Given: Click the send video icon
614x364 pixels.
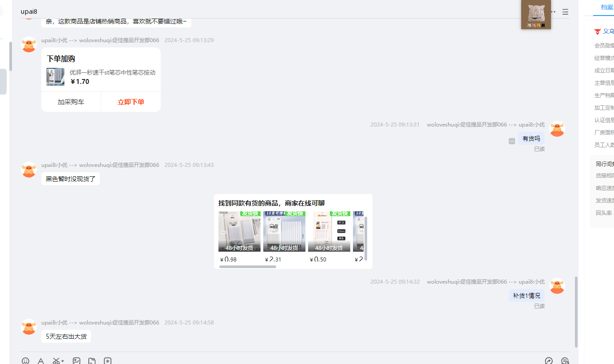Looking at the screenshot, I should coord(107,361).
